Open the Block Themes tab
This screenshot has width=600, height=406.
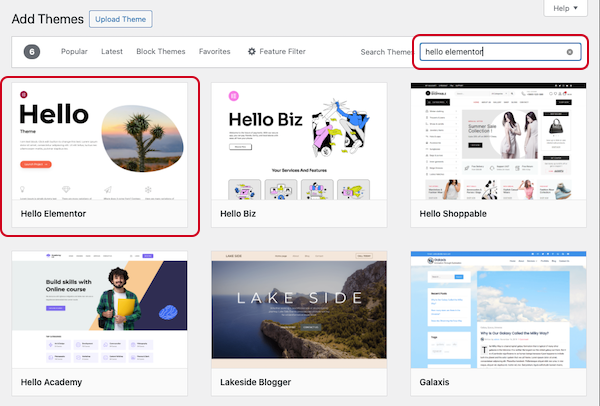click(160, 52)
